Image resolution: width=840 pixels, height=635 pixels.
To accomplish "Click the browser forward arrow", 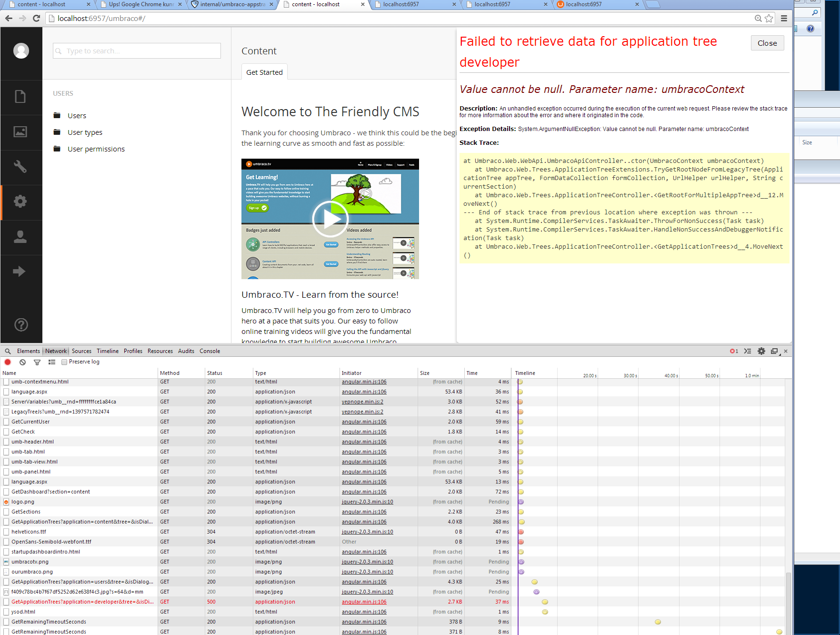I will click(x=22, y=18).
